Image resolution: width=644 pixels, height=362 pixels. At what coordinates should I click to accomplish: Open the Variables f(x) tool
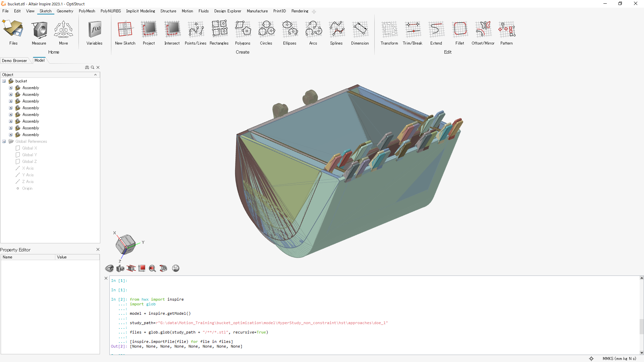pyautogui.click(x=94, y=30)
